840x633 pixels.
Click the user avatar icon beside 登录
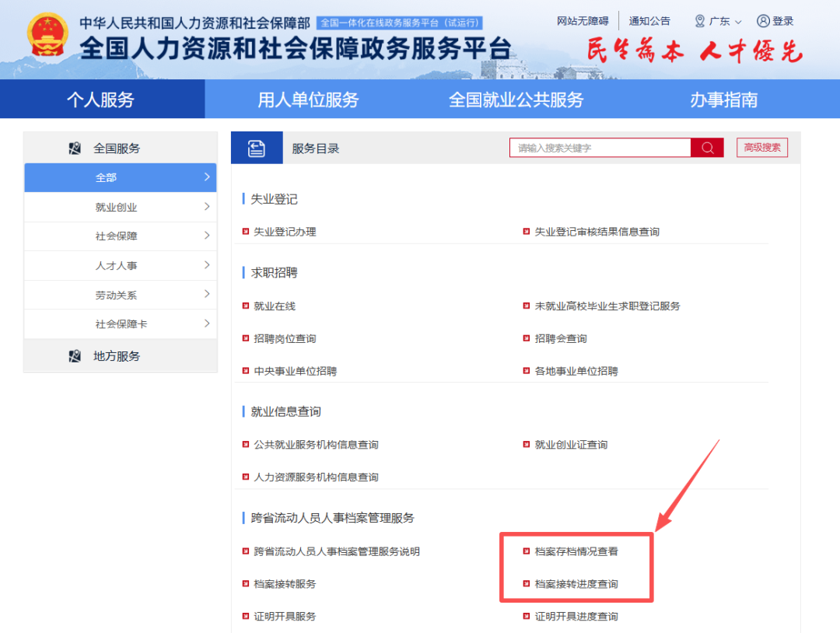click(763, 21)
